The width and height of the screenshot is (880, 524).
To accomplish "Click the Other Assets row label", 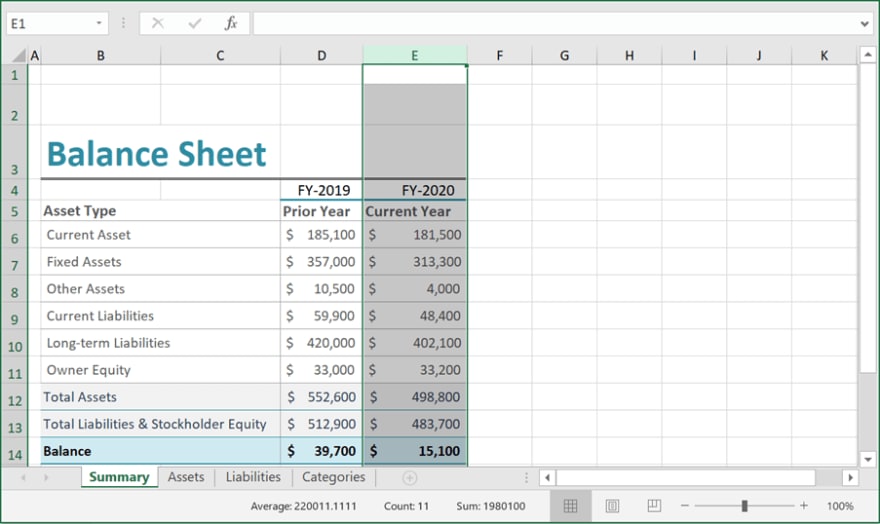I will click(85, 288).
